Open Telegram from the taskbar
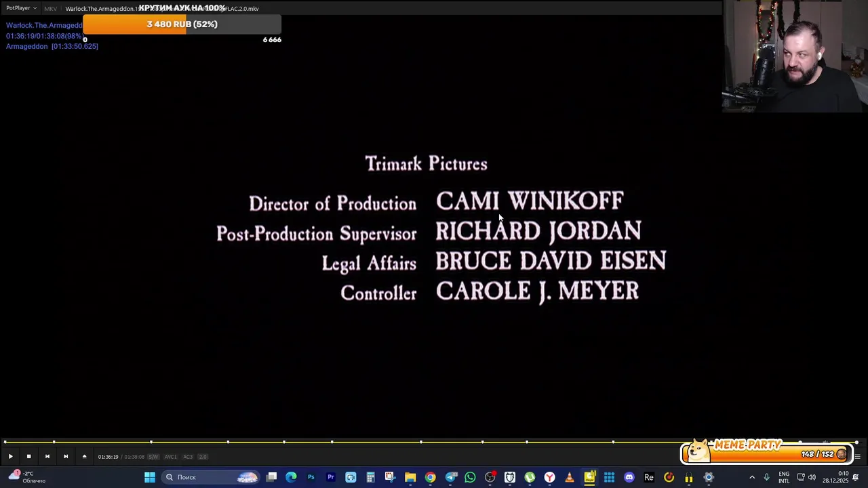This screenshot has height=488, width=868. point(450,477)
